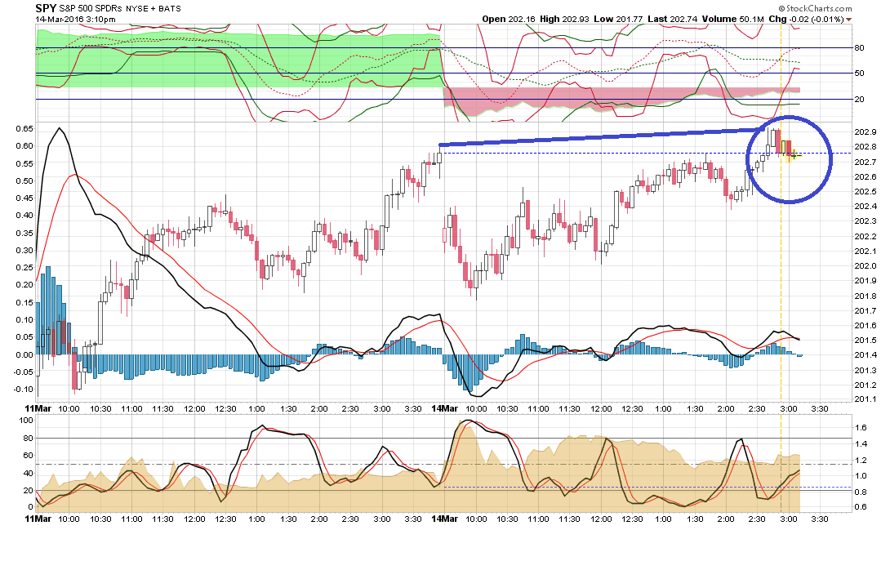
Task: Click the Low 201.77 value
Action: coord(618,19)
